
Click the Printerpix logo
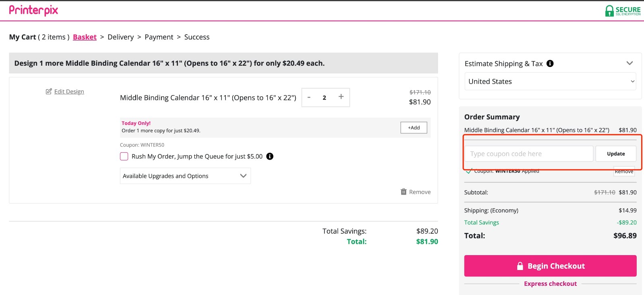pos(33,10)
